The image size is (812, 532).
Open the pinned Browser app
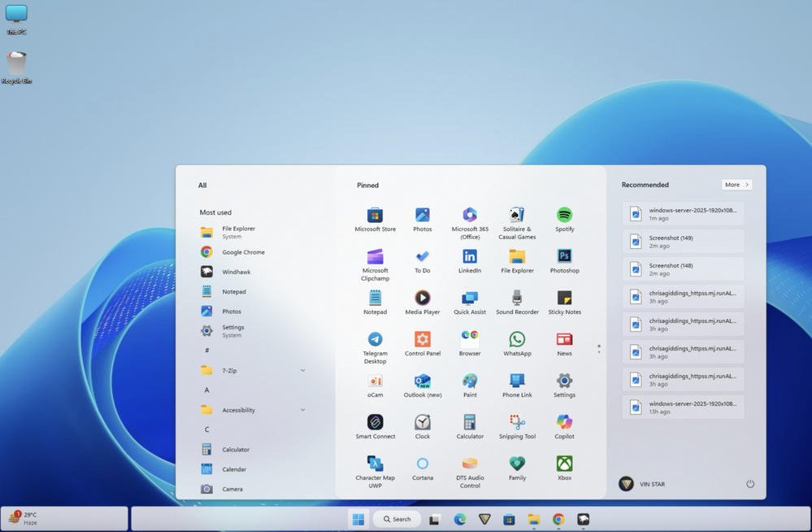[x=470, y=344]
